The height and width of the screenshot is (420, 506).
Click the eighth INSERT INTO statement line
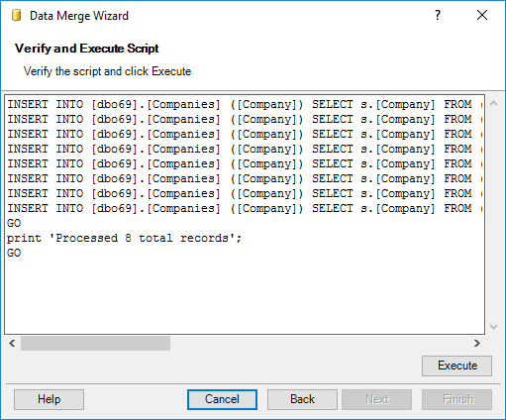[245, 208]
